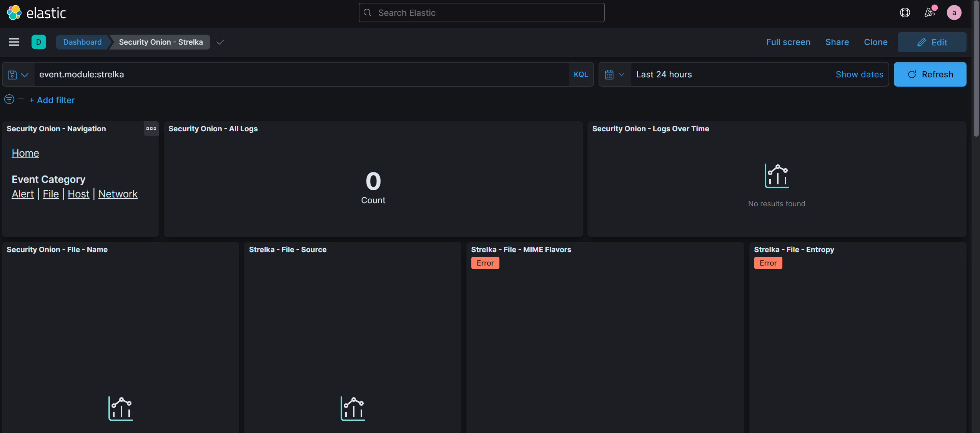Screen dimensions: 980x433
Task: Click Security Onion - File - Name title
Action: (57, 249)
